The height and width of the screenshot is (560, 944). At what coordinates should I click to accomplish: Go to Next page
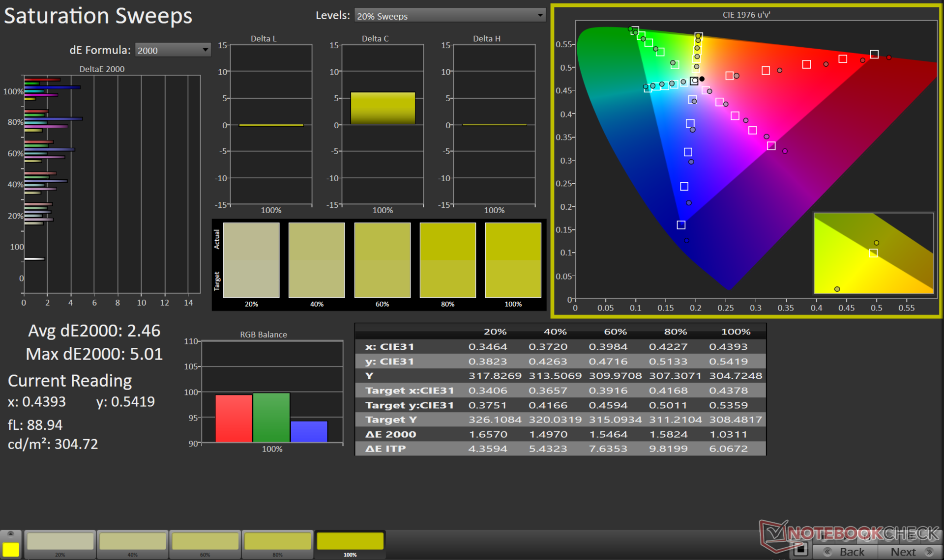(904, 552)
